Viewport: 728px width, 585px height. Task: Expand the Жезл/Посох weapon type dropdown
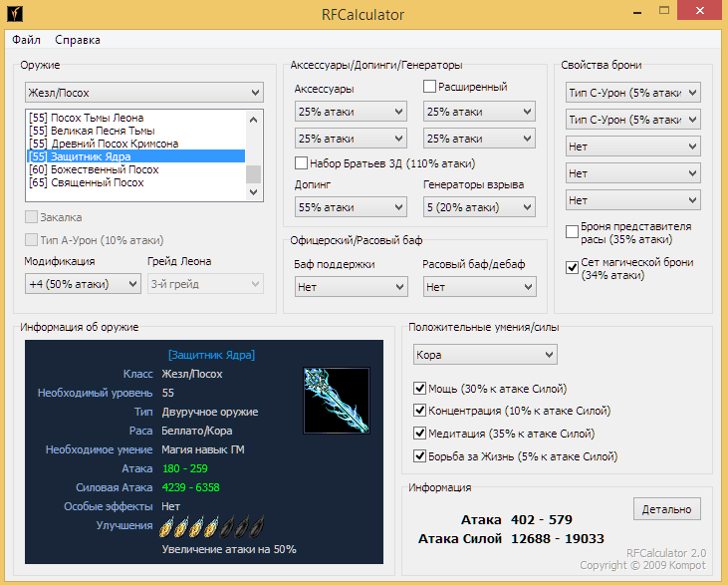click(x=143, y=93)
